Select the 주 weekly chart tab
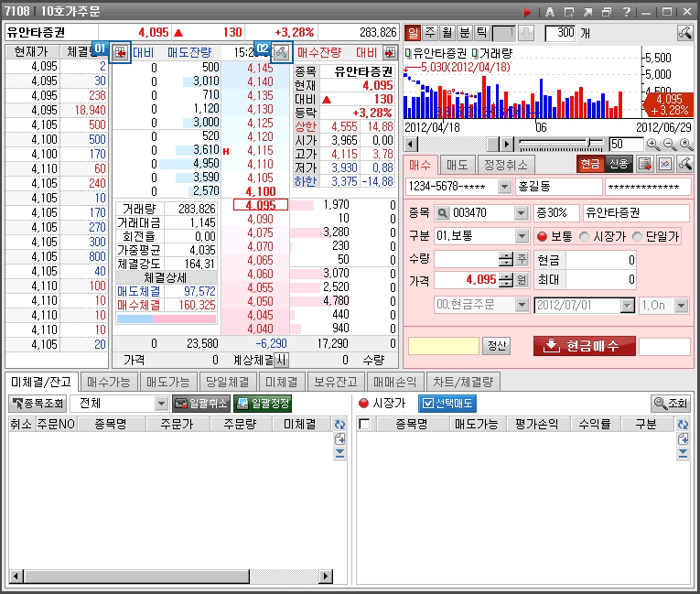Screen dimensions: 700x594 coord(430,33)
